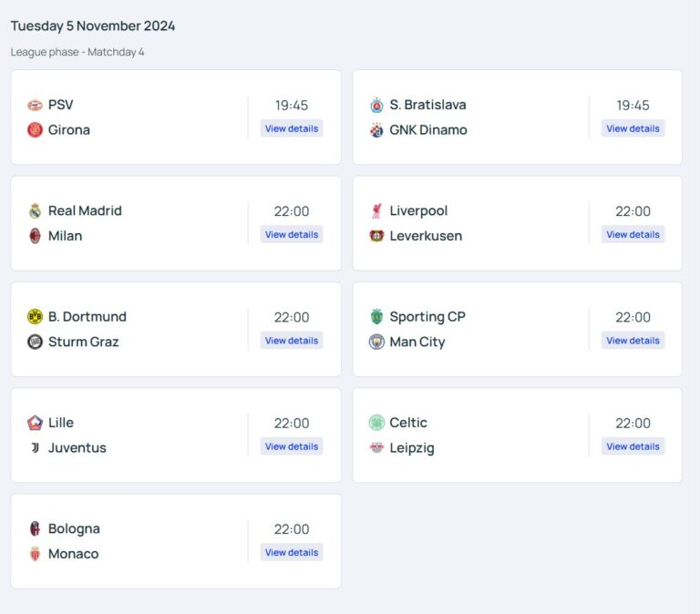Click the GNK Dinamo crest icon
The width and height of the screenshot is (700, 614).
pos(376,130)
